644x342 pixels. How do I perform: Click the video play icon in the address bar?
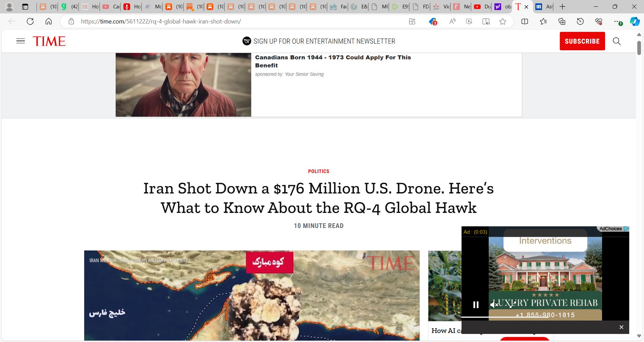point(469,21)
